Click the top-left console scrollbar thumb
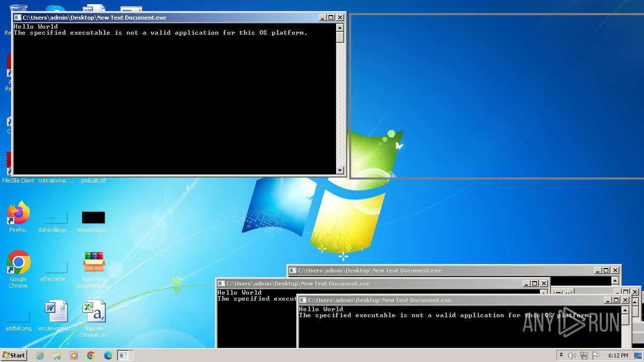 (x=340, y=37)
